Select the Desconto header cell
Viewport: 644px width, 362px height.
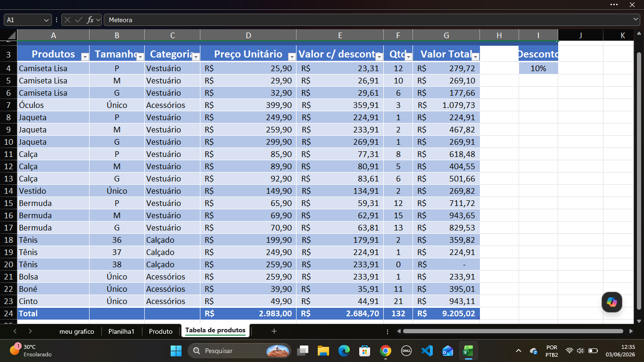coord(538,54)
